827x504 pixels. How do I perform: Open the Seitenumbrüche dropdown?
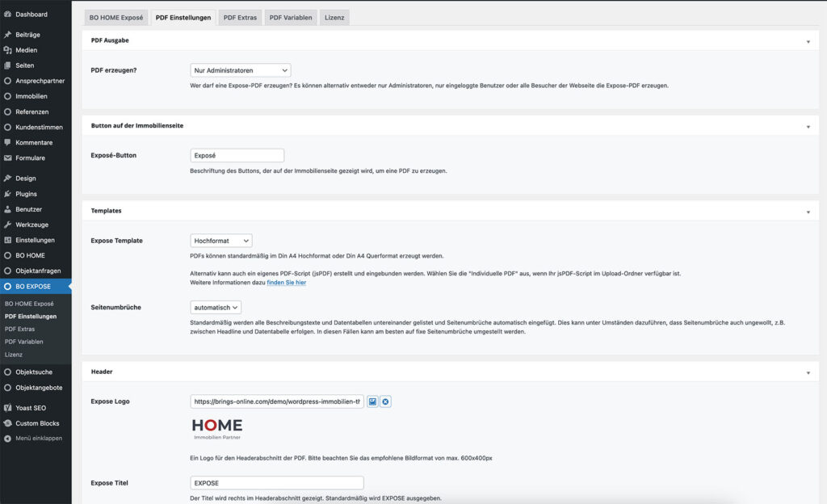point(216,307)
